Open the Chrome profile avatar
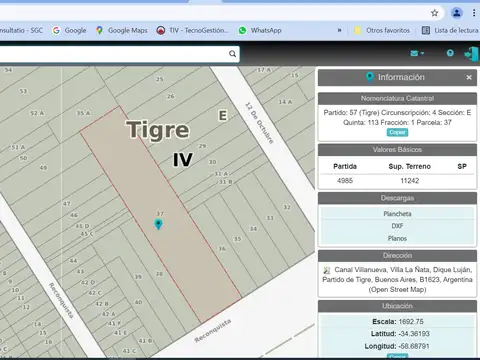 tap(457, 13)
